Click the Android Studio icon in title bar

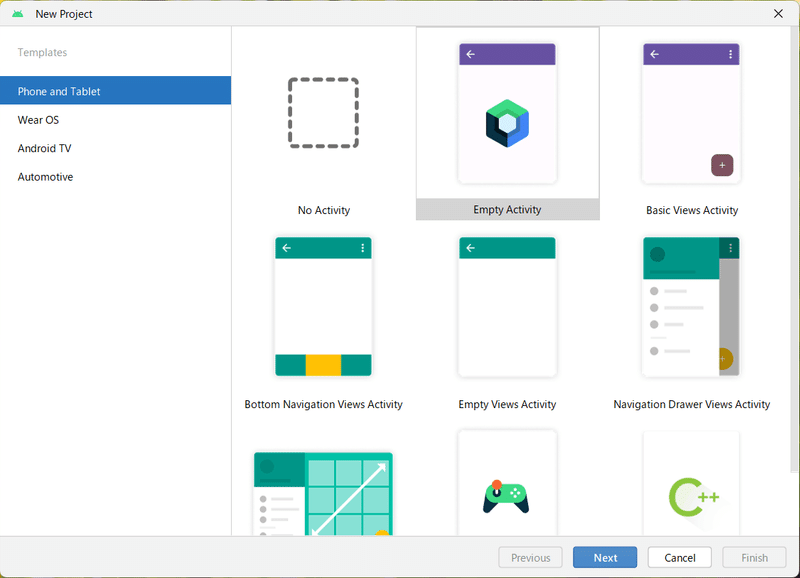18,14
